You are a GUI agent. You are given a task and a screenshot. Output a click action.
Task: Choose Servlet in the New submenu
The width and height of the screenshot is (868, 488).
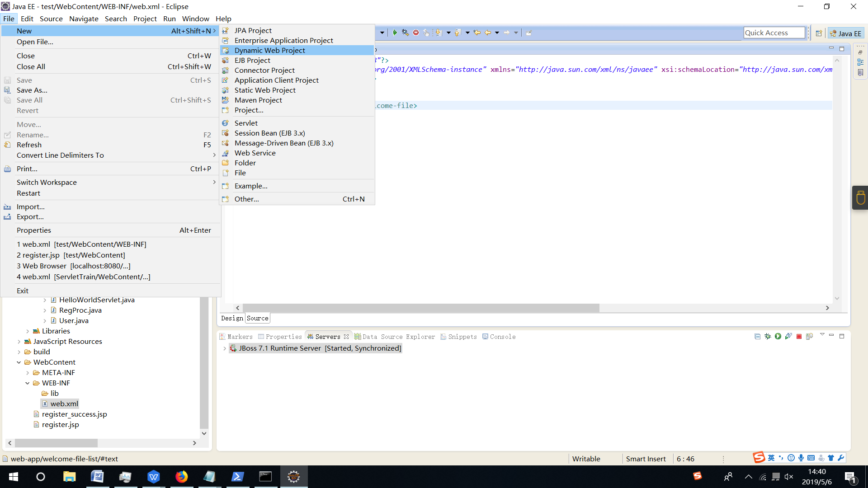(246, 123)
